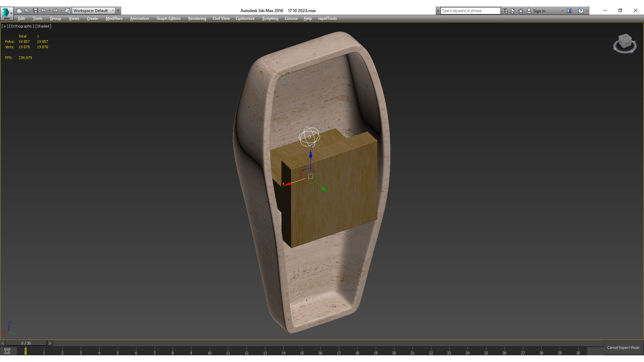The height and width of the screenshot is (362, 644).
Task: Select the move gizmo's green Y axis arrow
Action: coord(324,190)
